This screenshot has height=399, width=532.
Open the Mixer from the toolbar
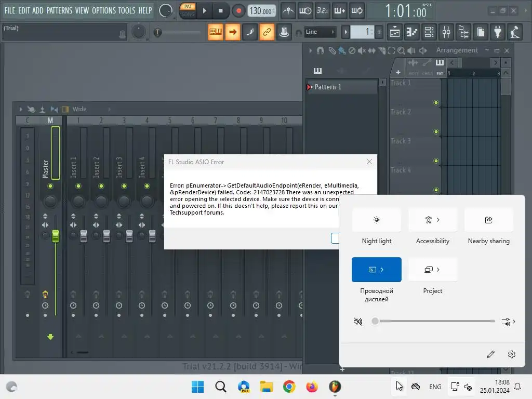pos(446,32)
